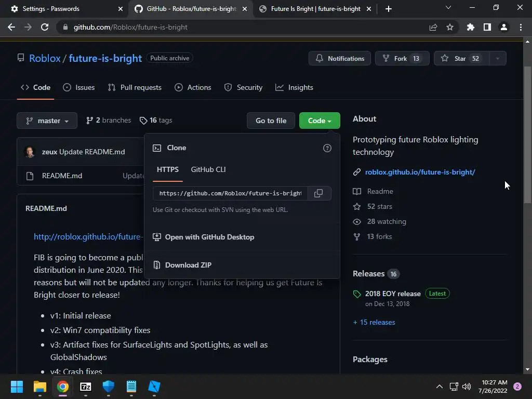Close the Future Is Bright tab
The image size is (532, 399).
[x=369, y=9]
